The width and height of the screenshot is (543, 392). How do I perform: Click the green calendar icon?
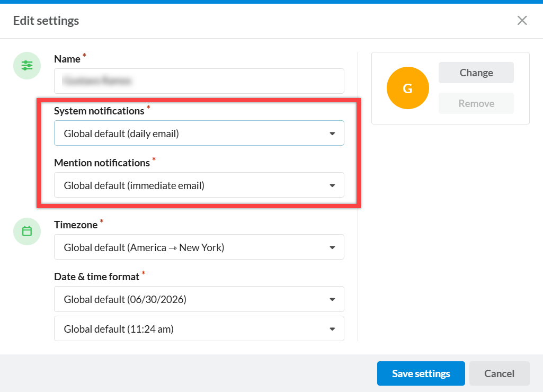click(x=27, y=231)
